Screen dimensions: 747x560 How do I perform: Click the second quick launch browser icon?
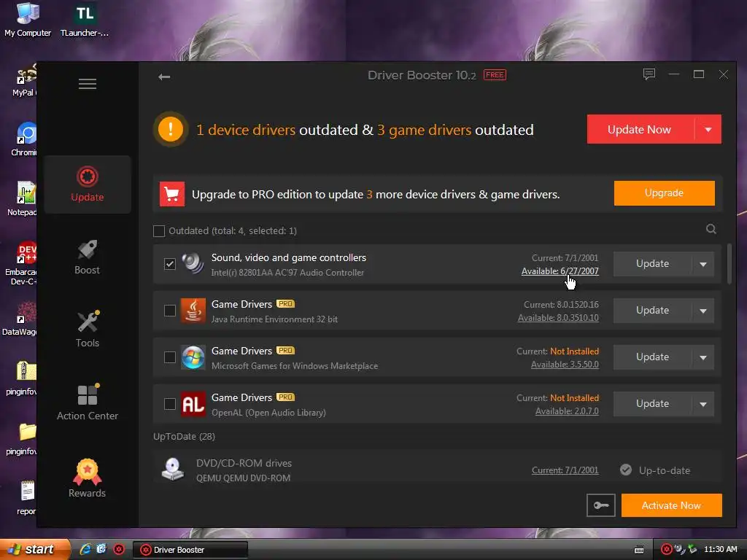[x=101, y=549]
